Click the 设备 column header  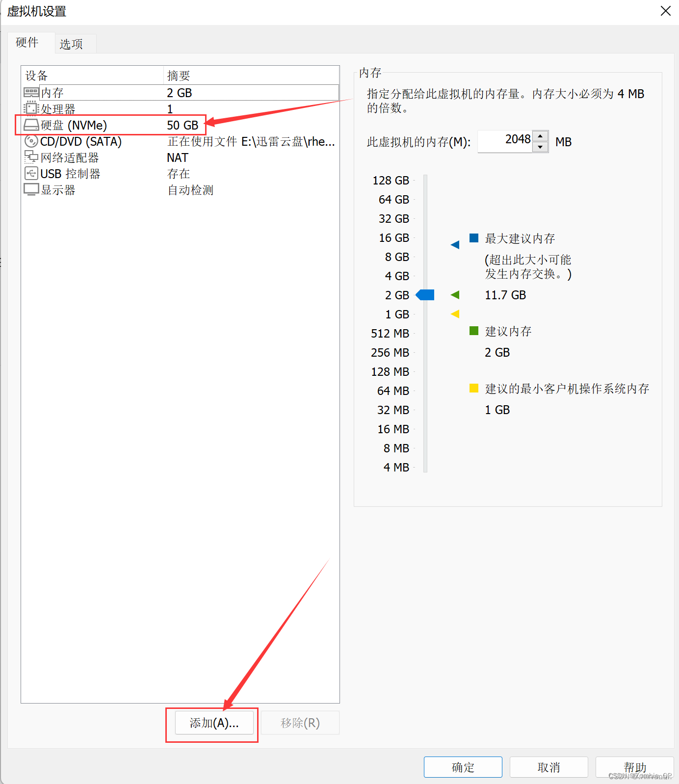pyautogui.click(x=92, y=76)
